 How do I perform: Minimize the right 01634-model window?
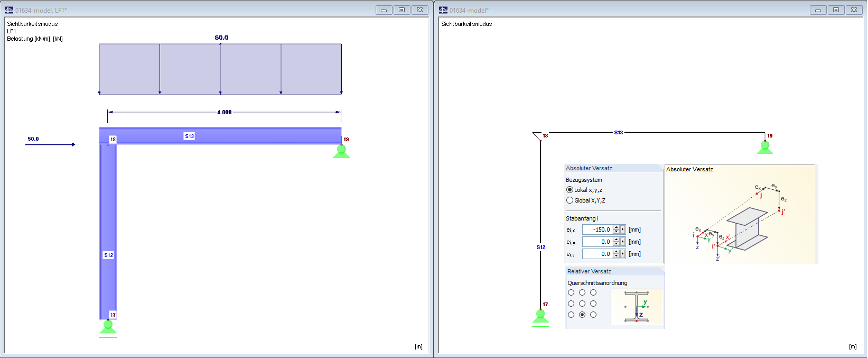click(x=818, y=10)
